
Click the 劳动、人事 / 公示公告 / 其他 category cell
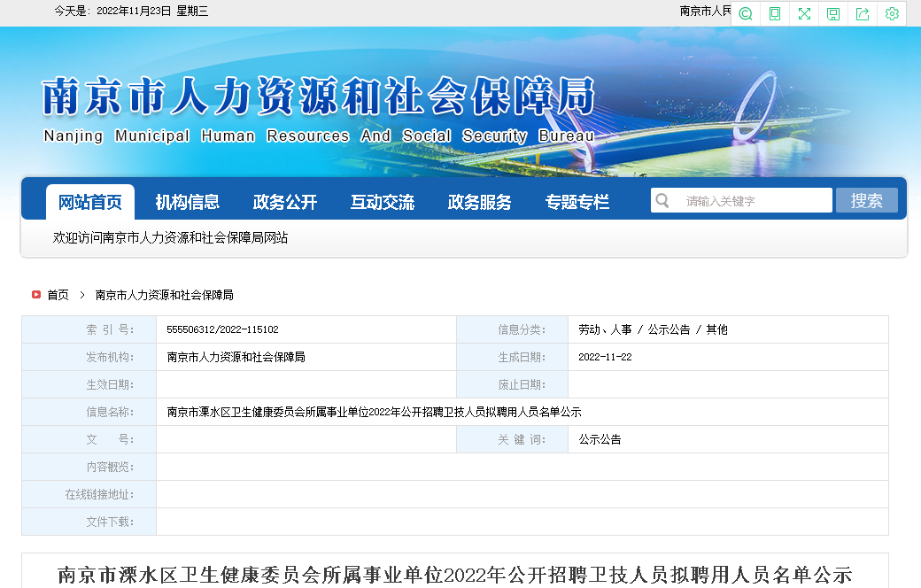tap(653, 329)
